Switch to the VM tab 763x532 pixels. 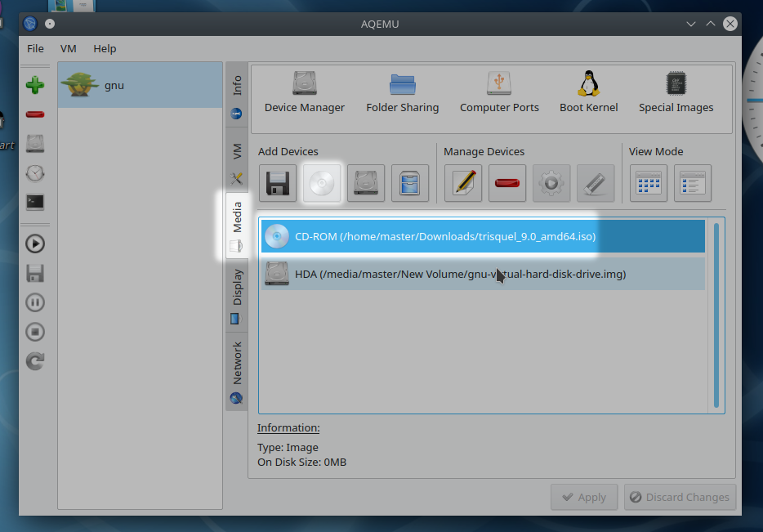[x=237, y=161]
